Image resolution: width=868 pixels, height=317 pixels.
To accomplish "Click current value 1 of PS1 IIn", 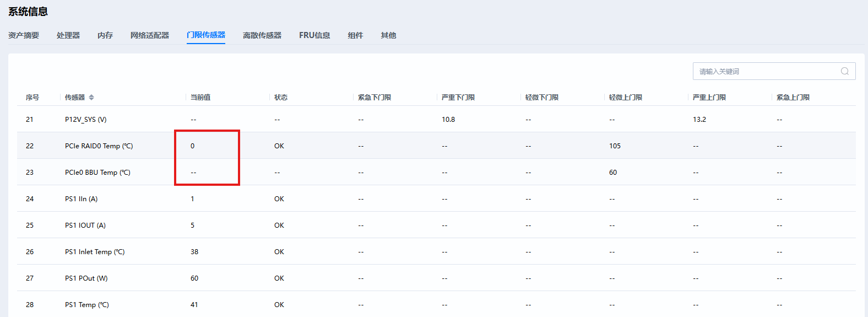I will coord(193,198).
